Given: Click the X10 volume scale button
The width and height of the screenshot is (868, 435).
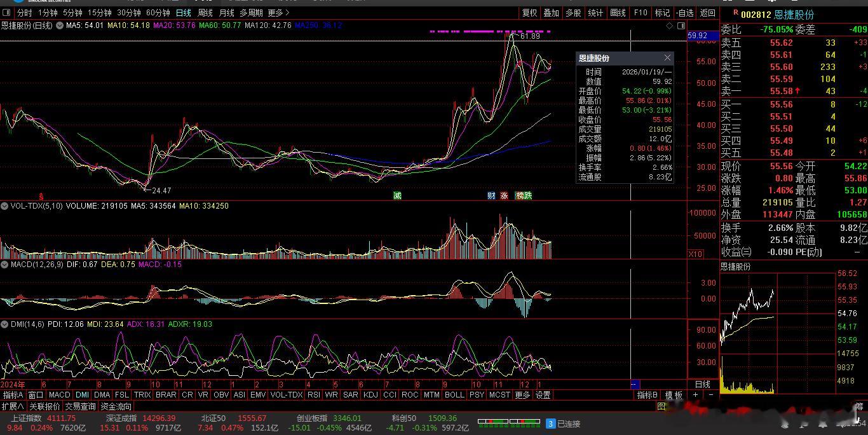Looking at the screenshot, I should click(696, 254).
